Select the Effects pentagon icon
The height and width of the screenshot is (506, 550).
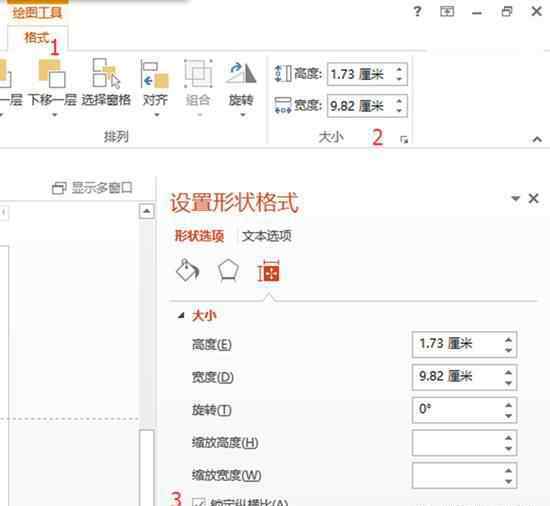pyautogui.click(x=228, y=270)
